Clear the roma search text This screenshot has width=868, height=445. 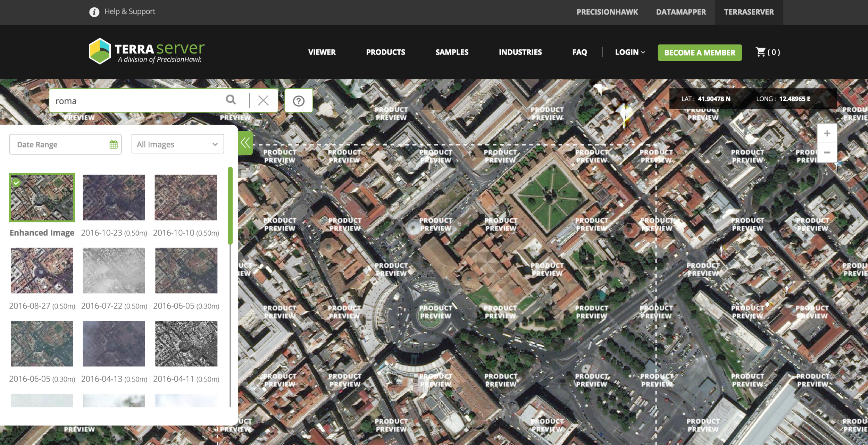point(263,101)
